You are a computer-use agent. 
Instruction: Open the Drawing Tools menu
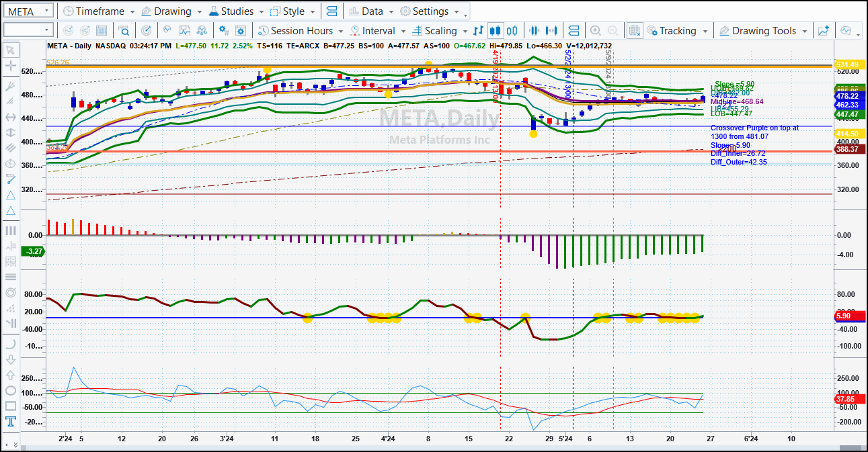click(x=763, y=30)
